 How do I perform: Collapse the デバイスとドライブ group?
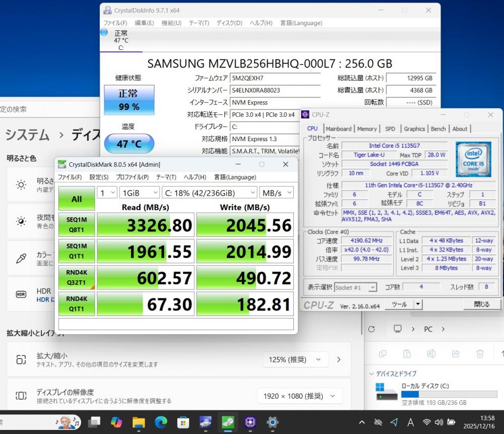click(x=372, y=374)
